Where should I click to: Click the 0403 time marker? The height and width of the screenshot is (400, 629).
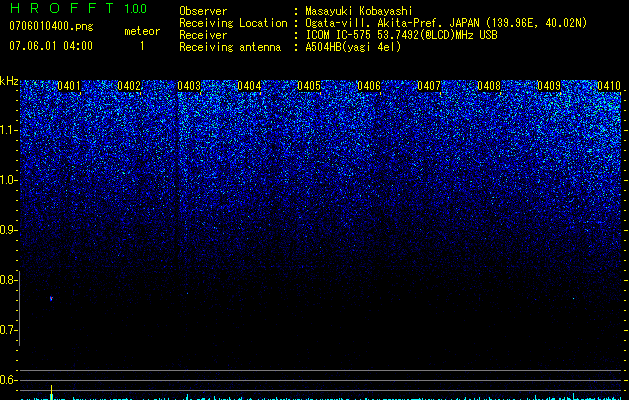point(189,86)
